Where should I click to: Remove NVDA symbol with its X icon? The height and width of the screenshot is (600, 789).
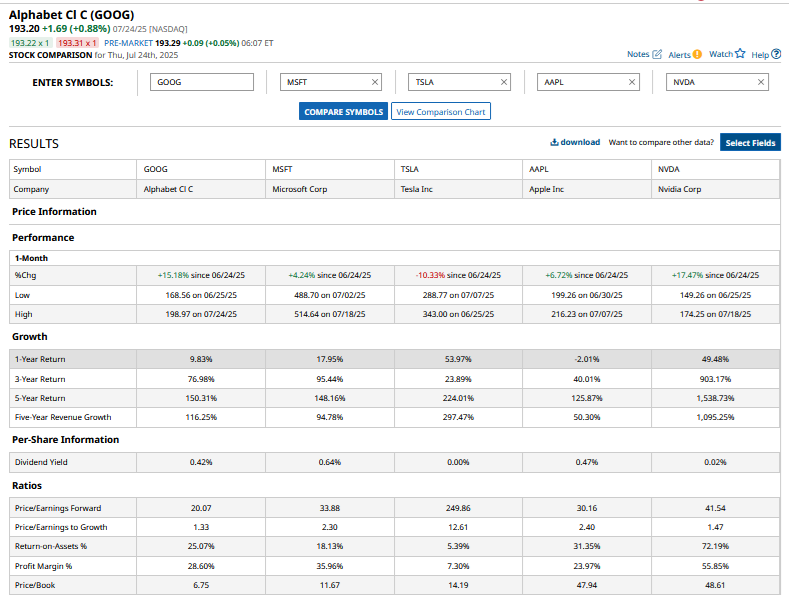pyautogui.click(x=761, y=82)
